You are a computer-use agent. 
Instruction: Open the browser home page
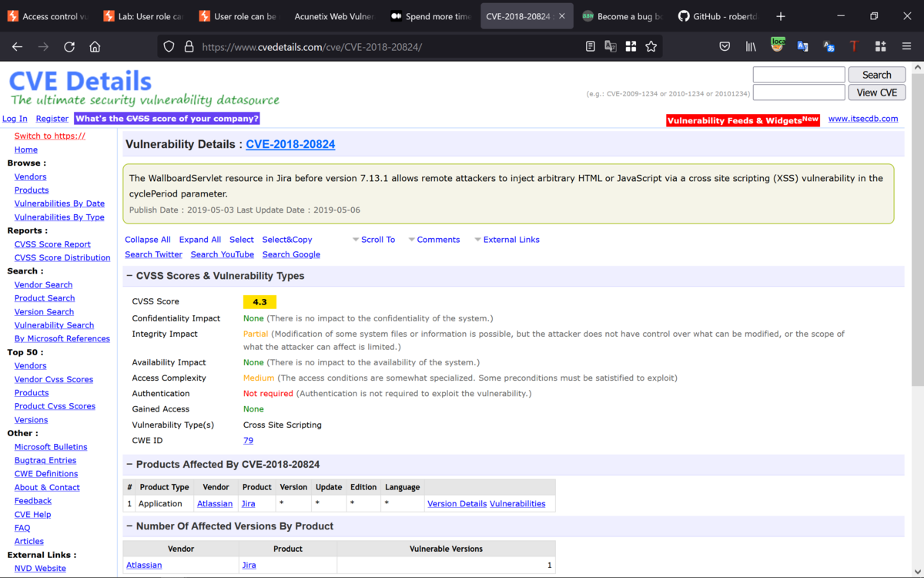95,46
